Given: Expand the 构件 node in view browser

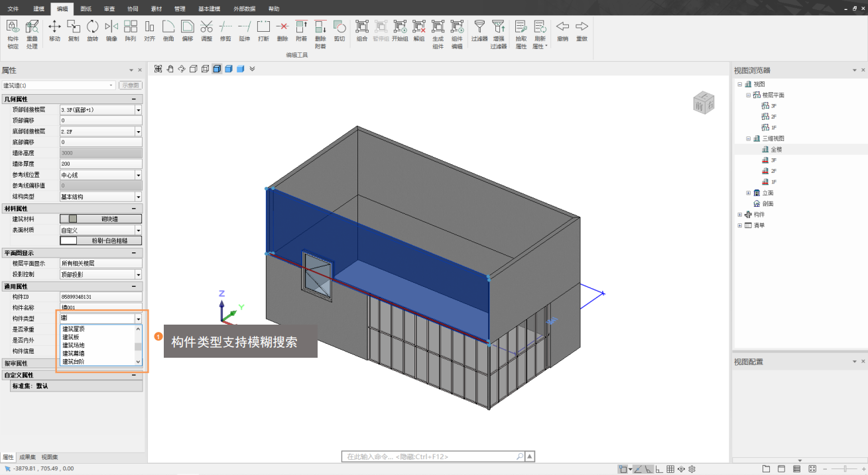Looking at the screenshot, I should pos(740,215).
